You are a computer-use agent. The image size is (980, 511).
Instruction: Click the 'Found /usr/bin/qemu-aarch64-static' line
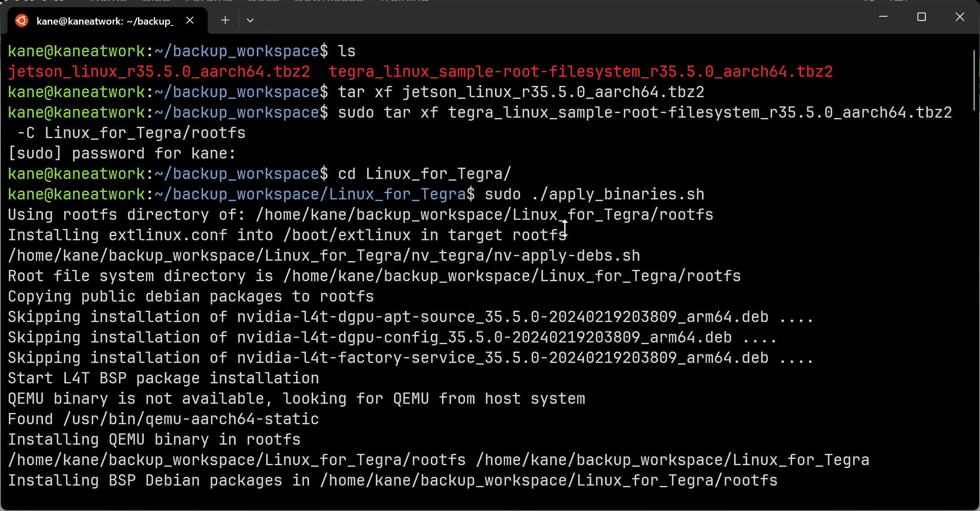(x=163, y=419)
